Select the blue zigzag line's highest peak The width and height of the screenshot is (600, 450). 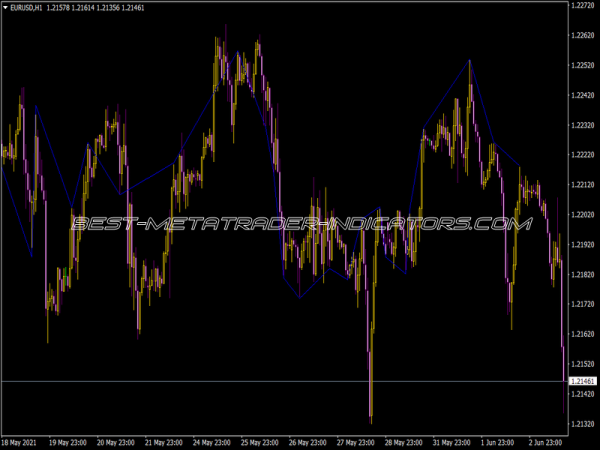pos(469,61)
